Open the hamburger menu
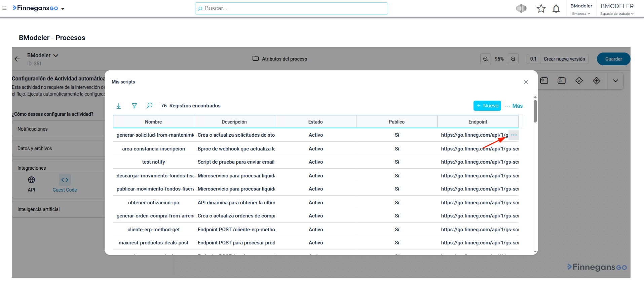The image size is (644, 305). tap(4, 8)
